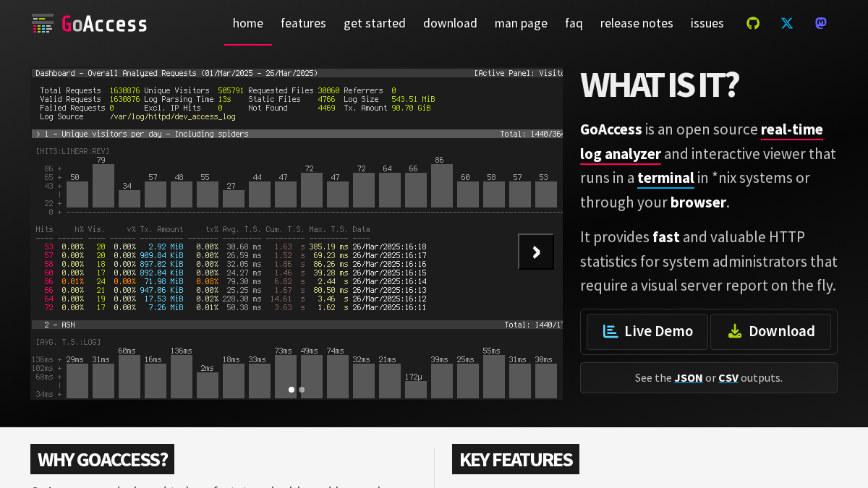Viewport: 868px width, 488px height.
Task: Open the GitHub icon link
Action: [753, 23]
